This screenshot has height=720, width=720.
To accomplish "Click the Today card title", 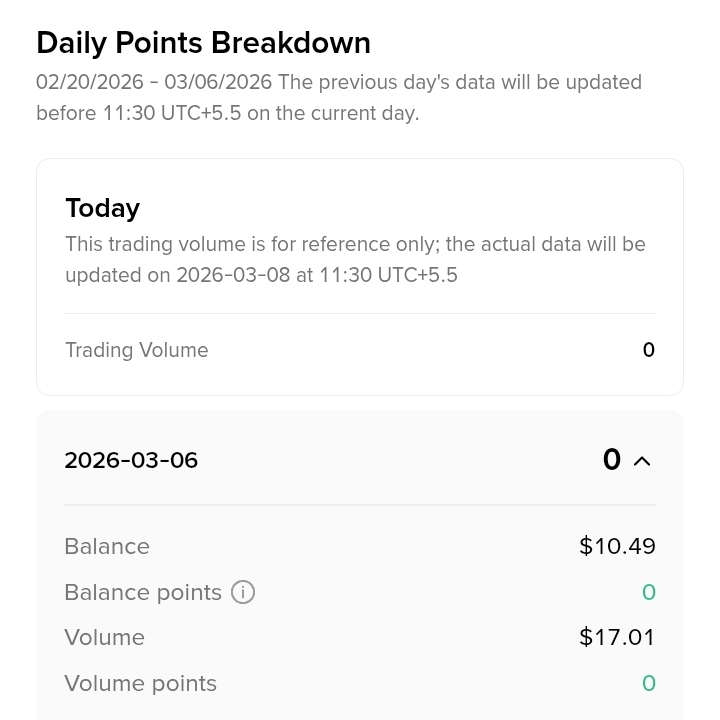I will click(102, 208).
